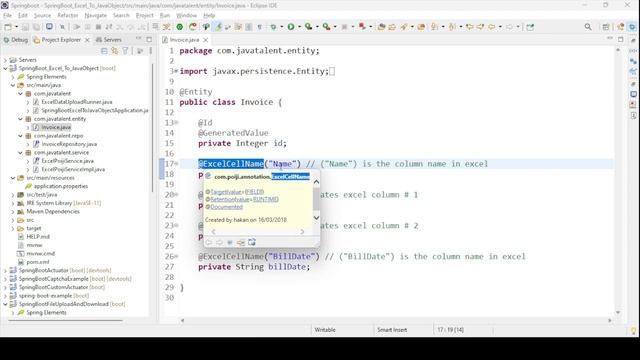Click the green Run play button
The width and height of the screenshot is (640, 360).
tap(291, 27)
